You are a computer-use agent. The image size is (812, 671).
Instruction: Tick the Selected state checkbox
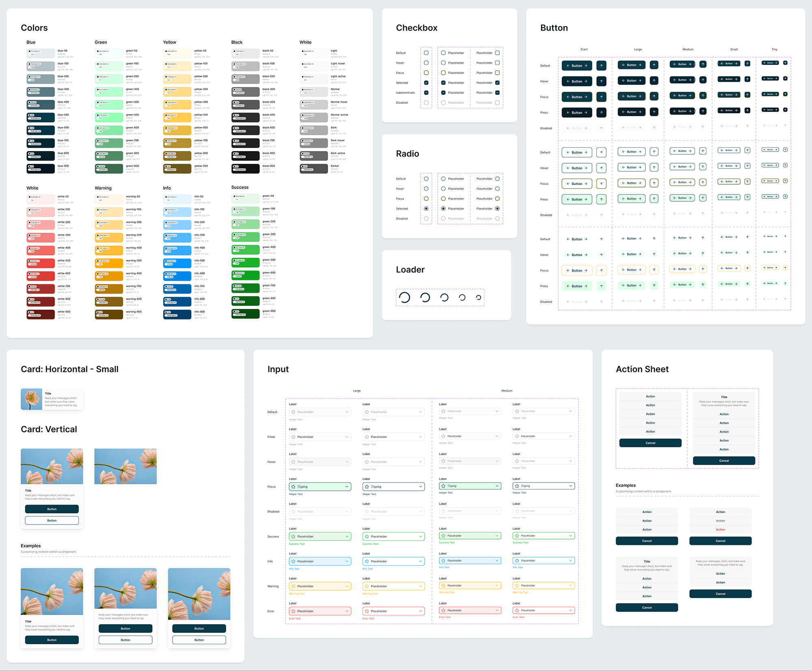[426, 82]
